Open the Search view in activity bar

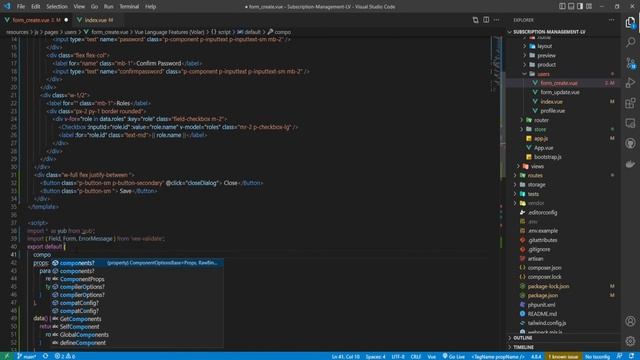(x=630, y=42)
